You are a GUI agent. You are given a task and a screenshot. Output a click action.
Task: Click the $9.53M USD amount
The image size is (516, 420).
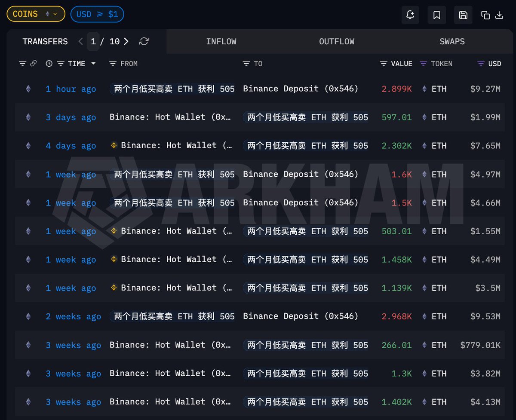[485, 316]
